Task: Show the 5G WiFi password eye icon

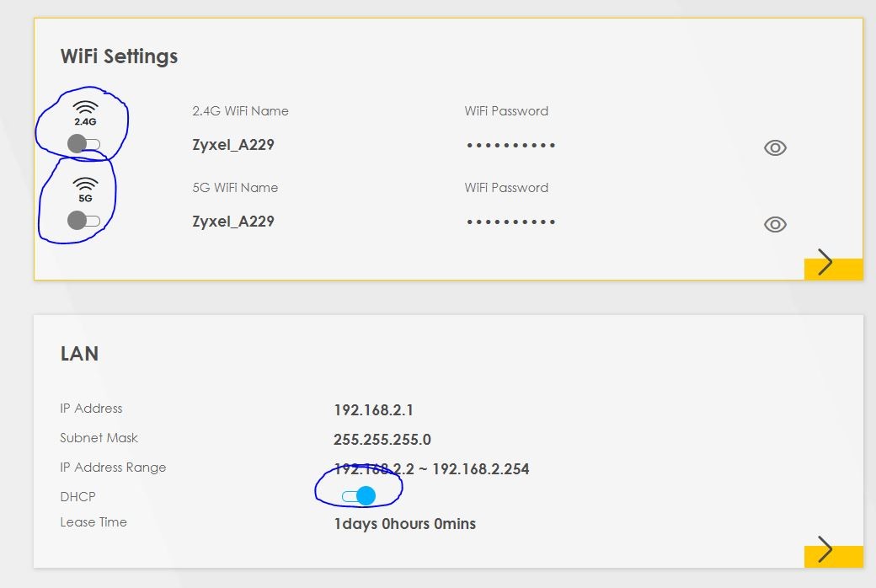Action: [775, 225]
